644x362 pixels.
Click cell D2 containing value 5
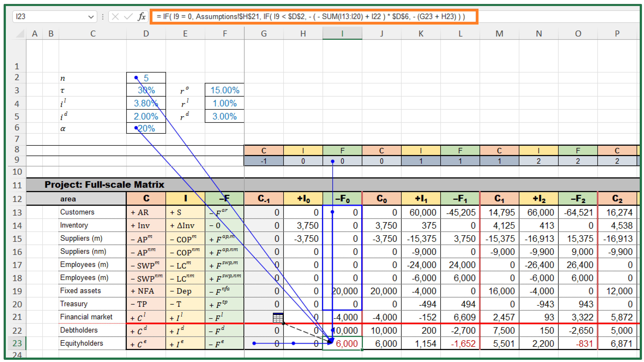coord(146,78)
